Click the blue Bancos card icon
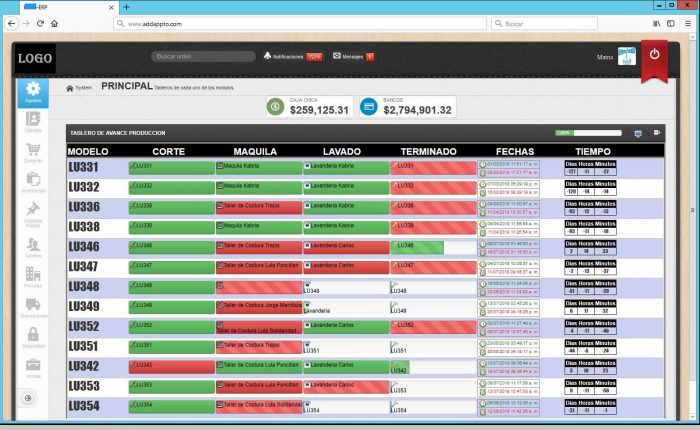This screenshot has height=430, width=700. click(368, 106)
